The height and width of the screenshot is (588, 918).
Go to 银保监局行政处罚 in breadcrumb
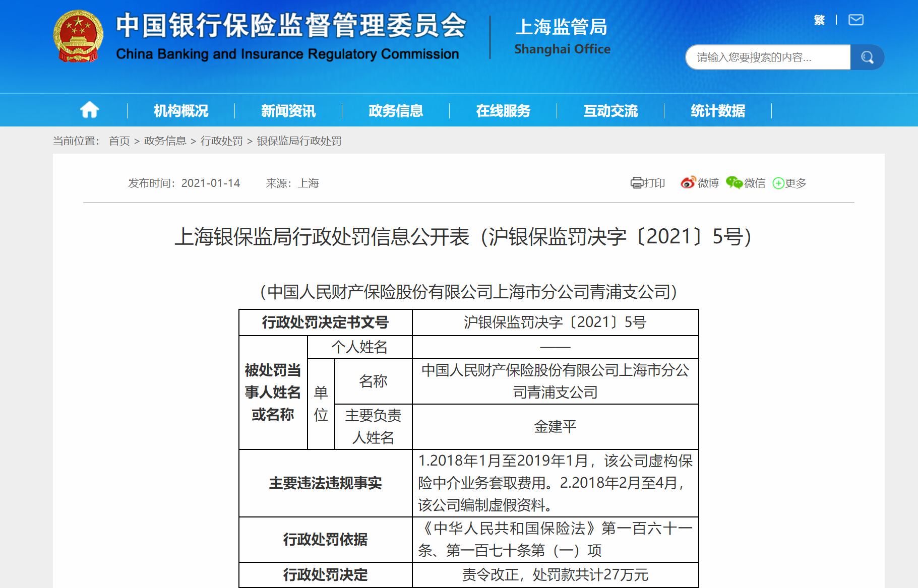tap(299, 141)
